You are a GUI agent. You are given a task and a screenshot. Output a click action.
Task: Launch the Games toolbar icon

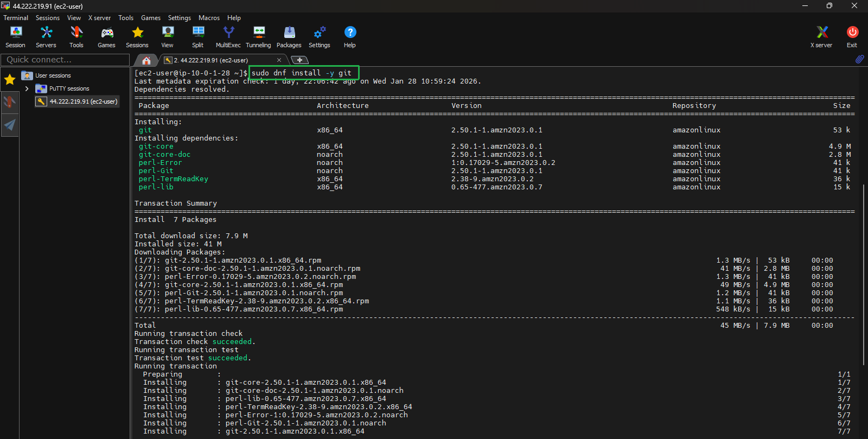click(107, 37)
